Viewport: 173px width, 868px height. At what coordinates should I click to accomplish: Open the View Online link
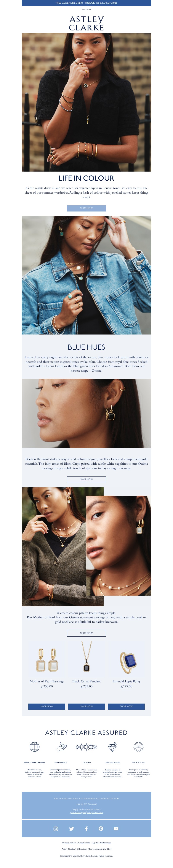pyautogui.click(x=86, y=10)
